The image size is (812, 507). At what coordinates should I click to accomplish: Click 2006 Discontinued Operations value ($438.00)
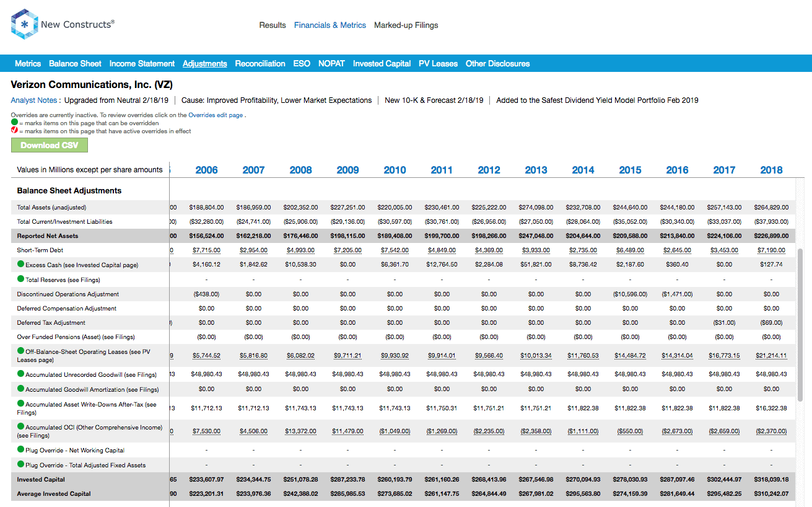pyautogui.click(x=206, y=294)
